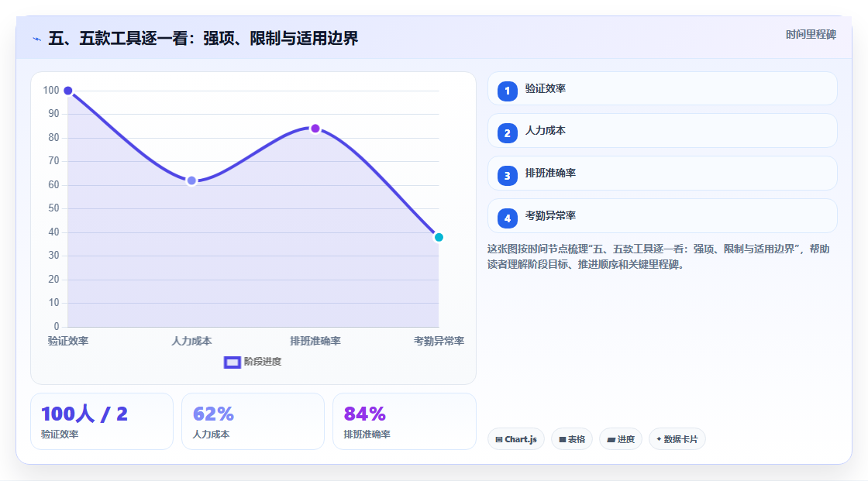Image resolution: width=868 pixels, height=481 pixels.
Task: Click the 阶段进度 legend text
Action: [x=263, y=362]
